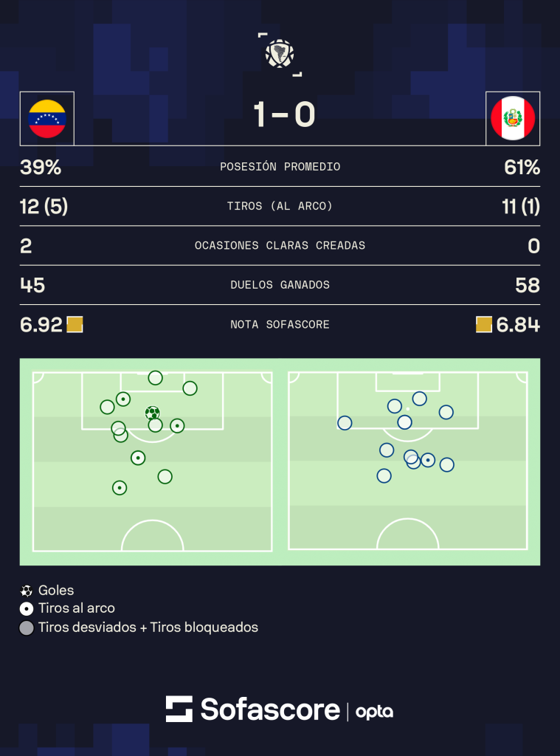Select the goal ball marker on Venezuela's shot map

pyautogui.click(x=152, y=413)
